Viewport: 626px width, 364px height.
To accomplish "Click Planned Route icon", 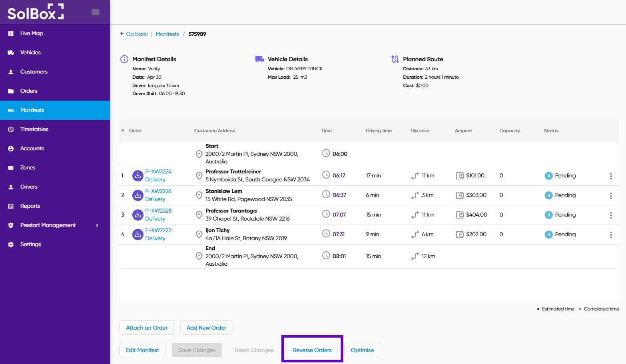I will (395, 59).
